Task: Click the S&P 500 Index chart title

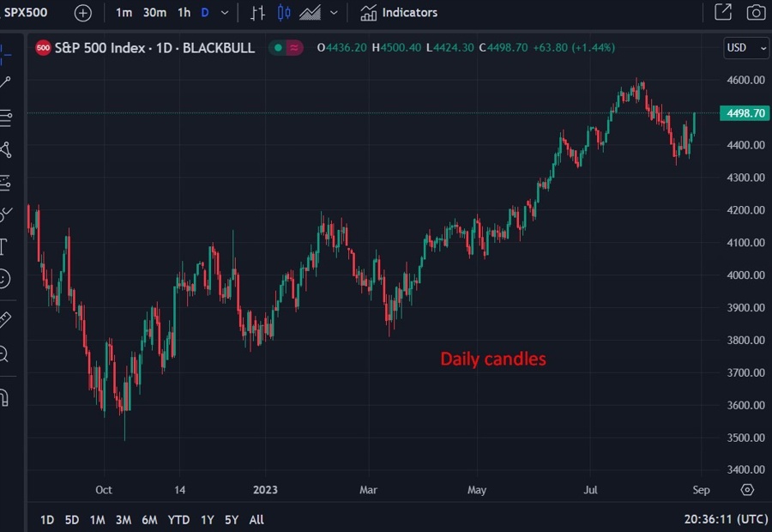Action: (x=154, y=48)
